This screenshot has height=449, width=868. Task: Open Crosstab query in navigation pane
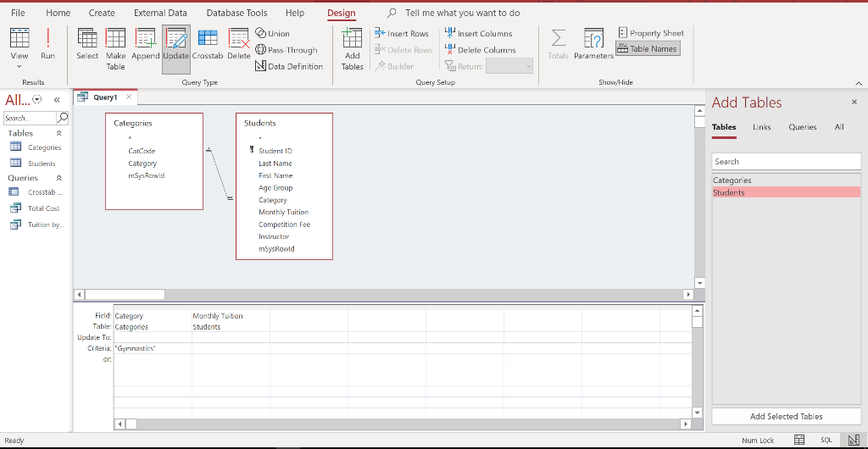[x=36, y=192]
